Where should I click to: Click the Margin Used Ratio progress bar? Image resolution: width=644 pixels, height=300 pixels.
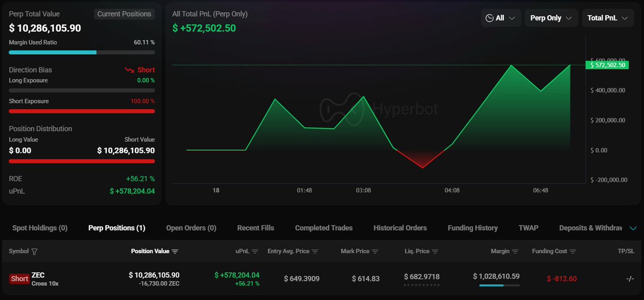pyautogui.click(x=82, y=53)
